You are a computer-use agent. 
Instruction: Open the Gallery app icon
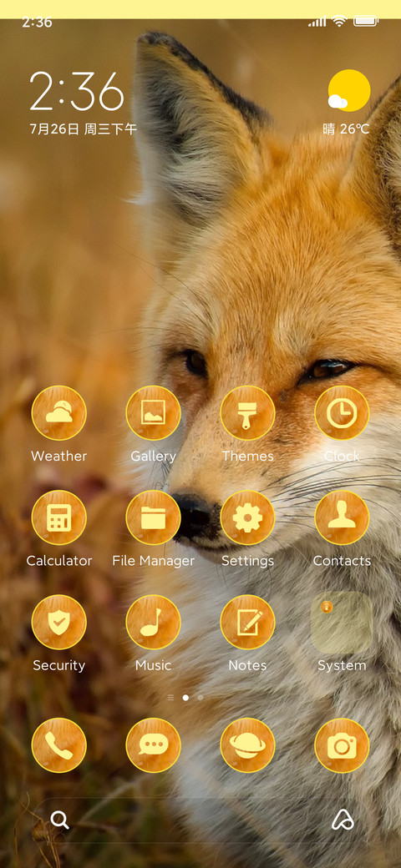[154, 413]
